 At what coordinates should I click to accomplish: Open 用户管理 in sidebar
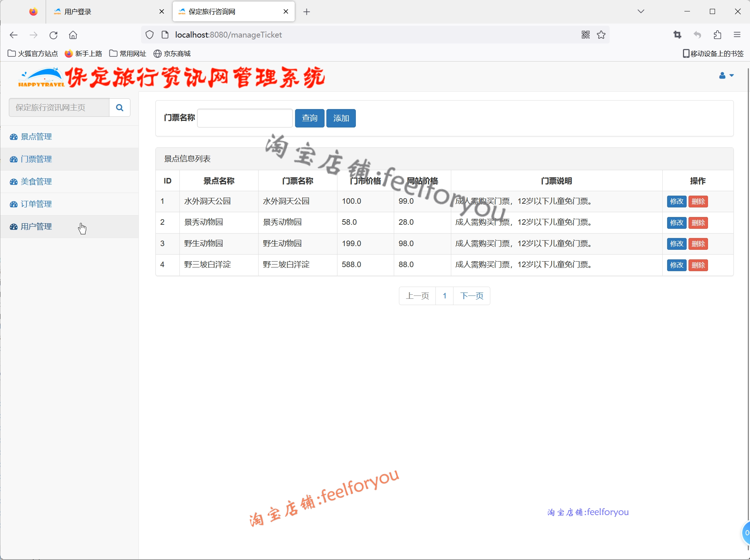click(69, 227)
